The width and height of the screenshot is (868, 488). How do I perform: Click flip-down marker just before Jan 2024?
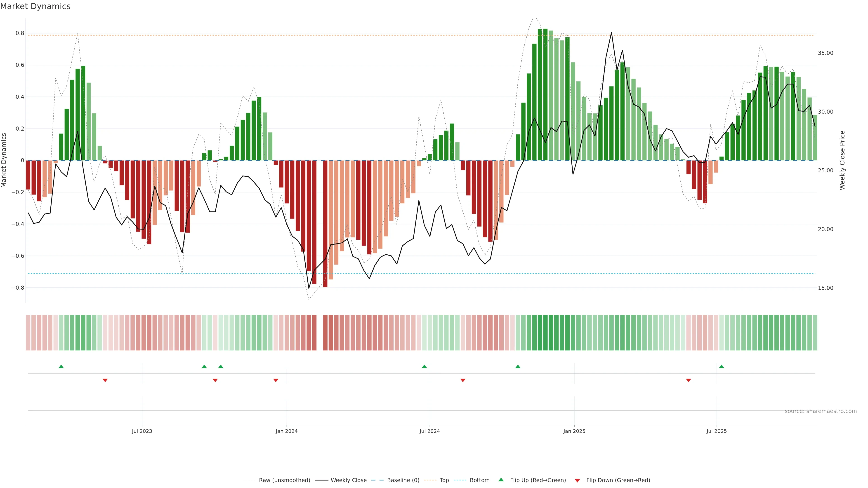click(x=276, y=380)
